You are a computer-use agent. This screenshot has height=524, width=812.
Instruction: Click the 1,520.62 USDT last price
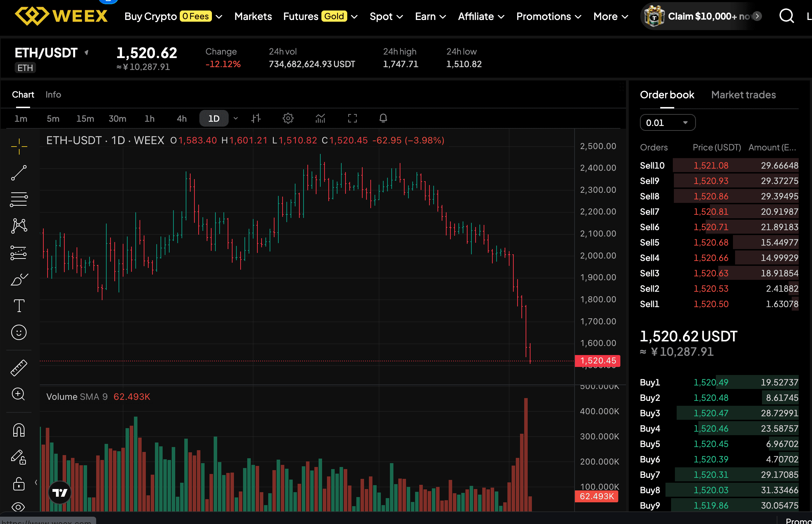click(689, 337)
